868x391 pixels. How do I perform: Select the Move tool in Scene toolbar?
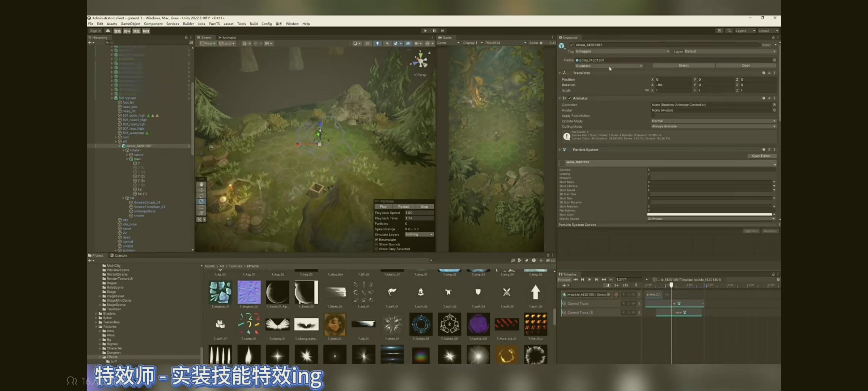[201, 190]
